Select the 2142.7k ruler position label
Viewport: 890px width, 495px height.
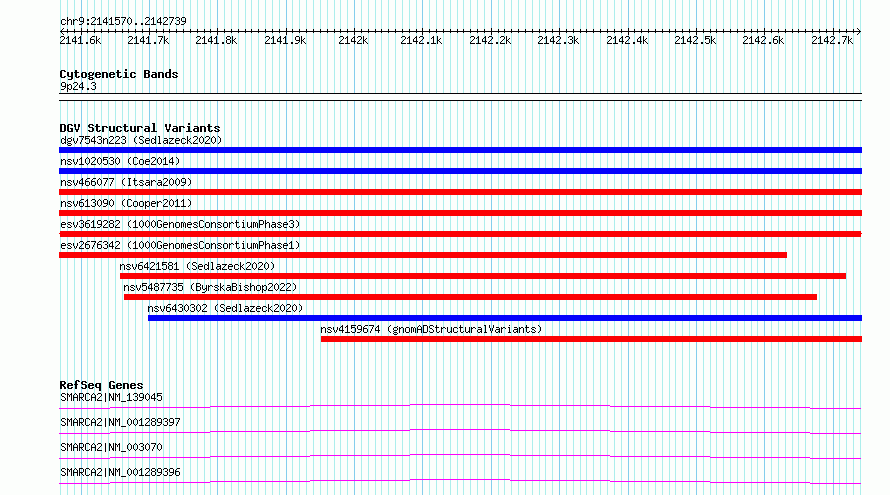click(832, 40)
